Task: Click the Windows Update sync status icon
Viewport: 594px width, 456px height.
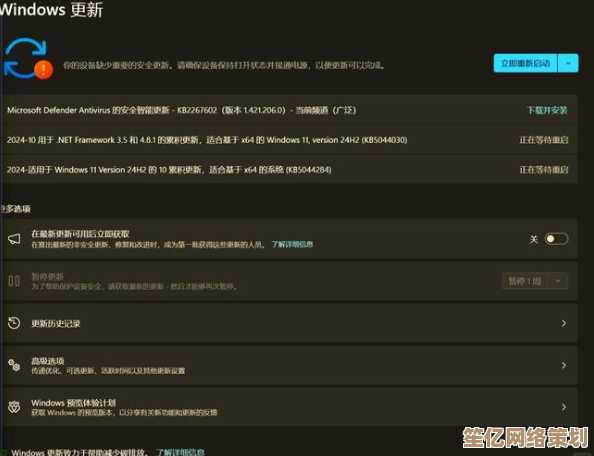Action: [28, 58]
